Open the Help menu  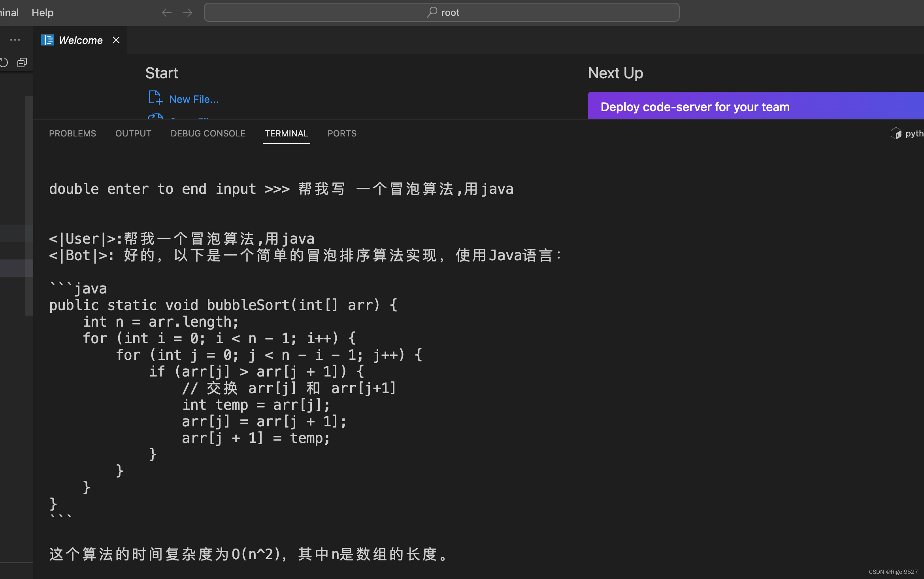pyautogui.click(x=42, y=12)
